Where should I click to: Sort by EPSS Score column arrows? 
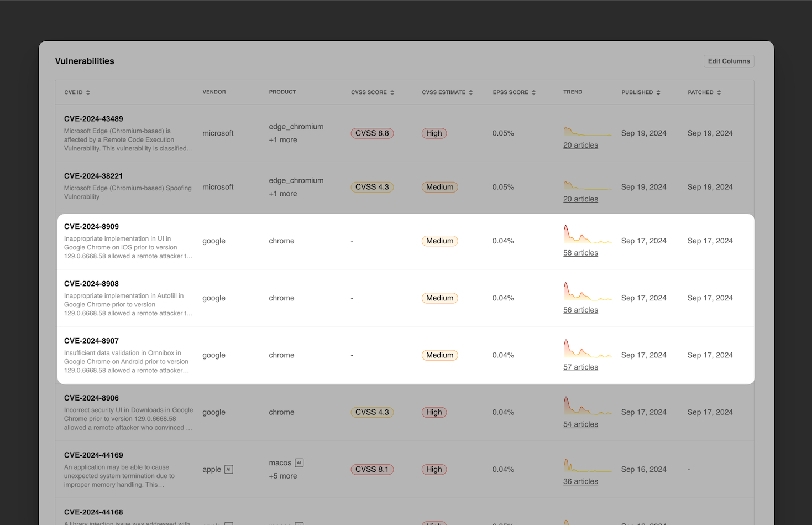coord(533,92)
